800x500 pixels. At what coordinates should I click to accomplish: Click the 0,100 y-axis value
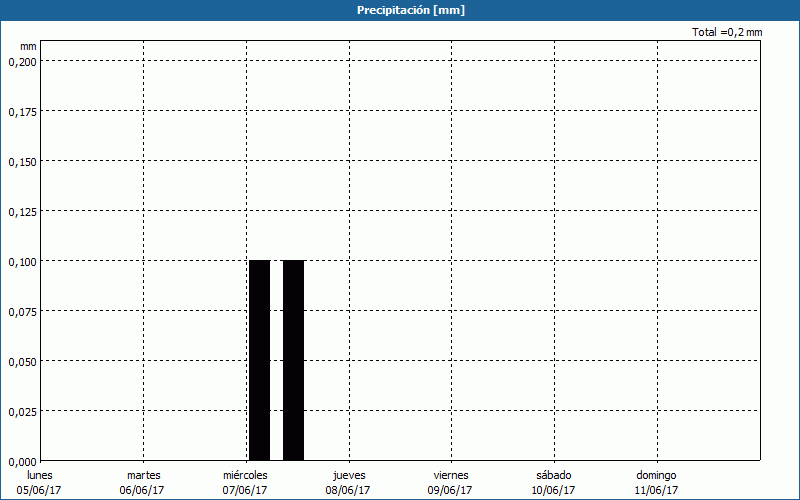(22, 261)
